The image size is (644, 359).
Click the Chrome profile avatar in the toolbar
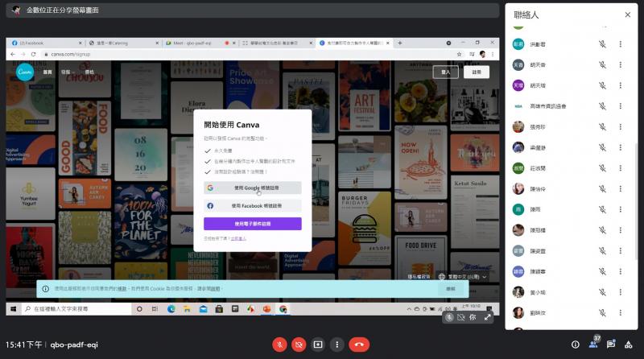(x=482, y=54)
